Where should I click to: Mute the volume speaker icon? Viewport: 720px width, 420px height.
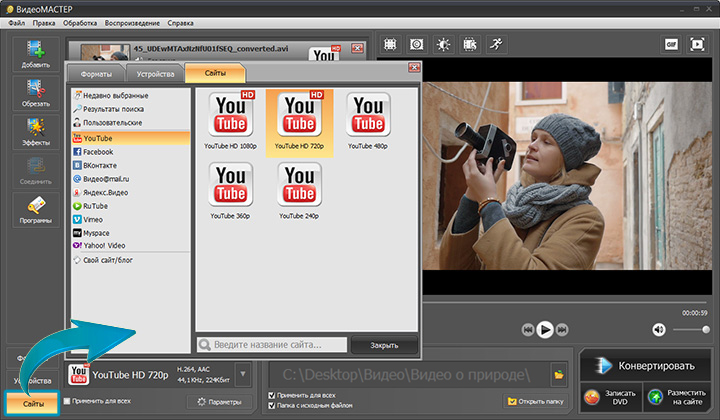(658, 330)
